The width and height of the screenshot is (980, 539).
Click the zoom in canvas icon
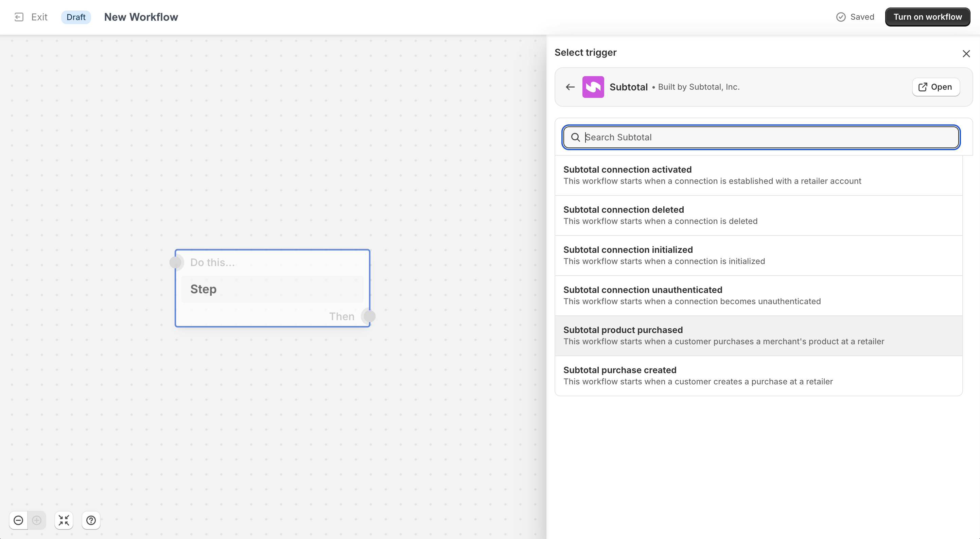click(37, 520)
